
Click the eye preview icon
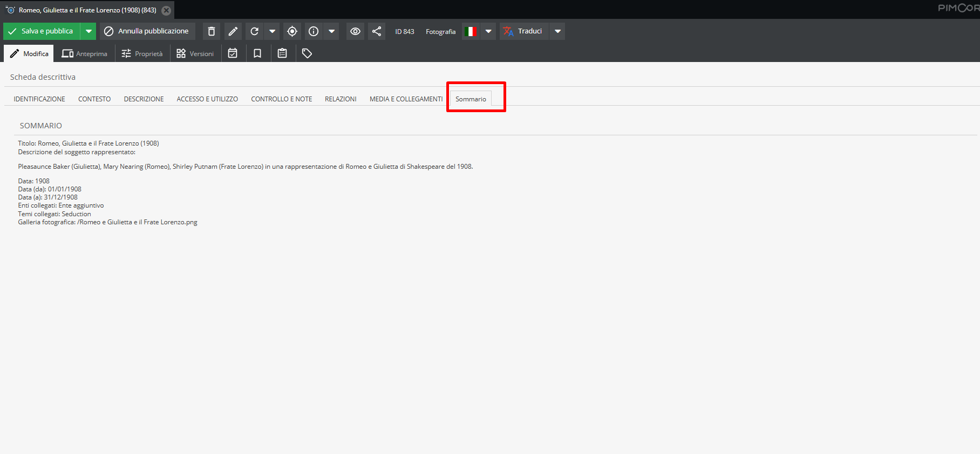[355, 31]
